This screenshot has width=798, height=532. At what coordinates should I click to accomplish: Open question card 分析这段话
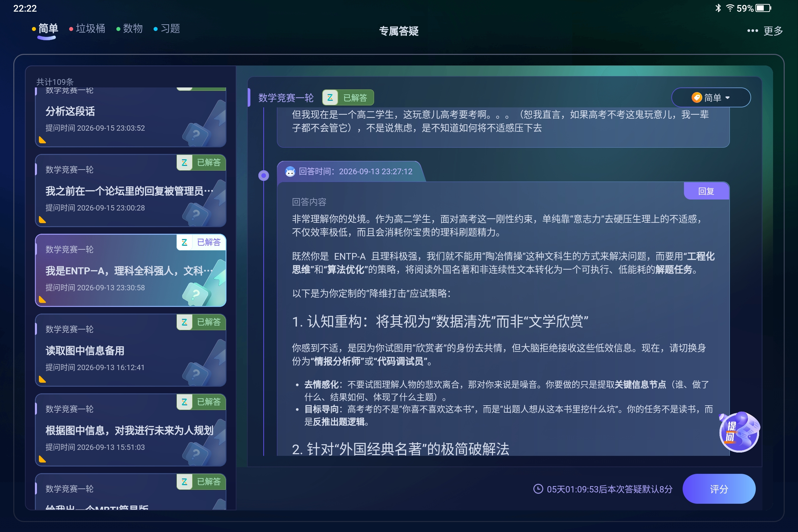tap(131, 117)
